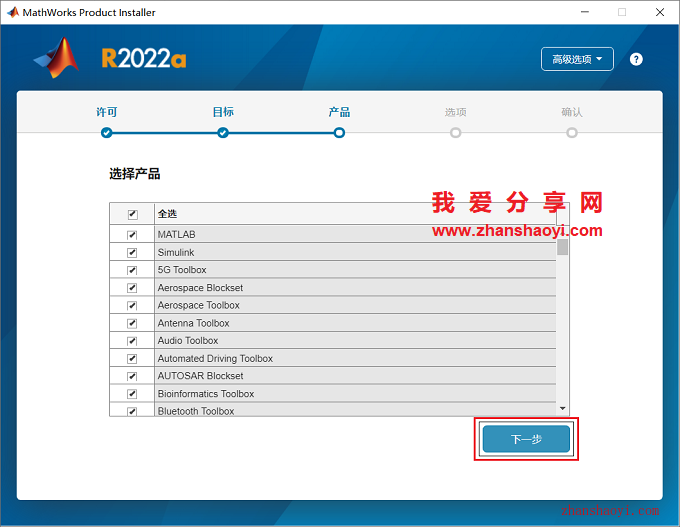Select the 5G Toolbox row text

[x=182, y=270]
